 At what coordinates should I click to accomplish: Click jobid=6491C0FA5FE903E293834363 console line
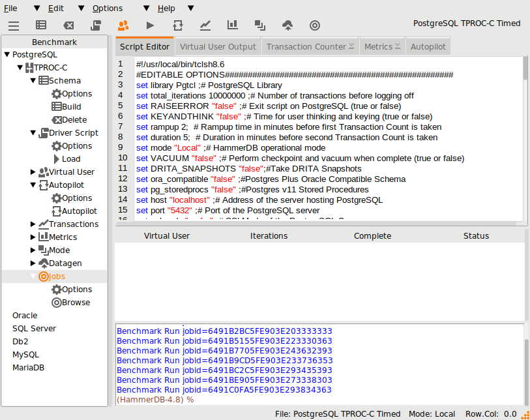224,390
